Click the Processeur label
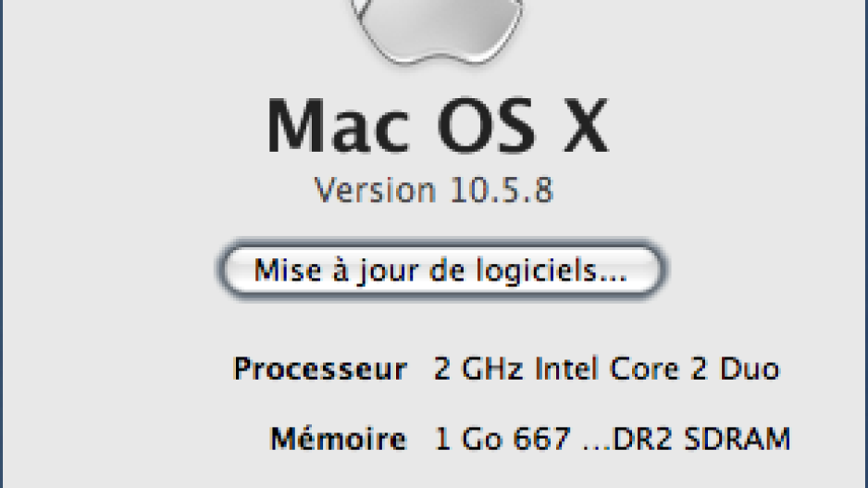Viewport: 868px width, 488px height. pyautogui.click(x=320, y=369)
